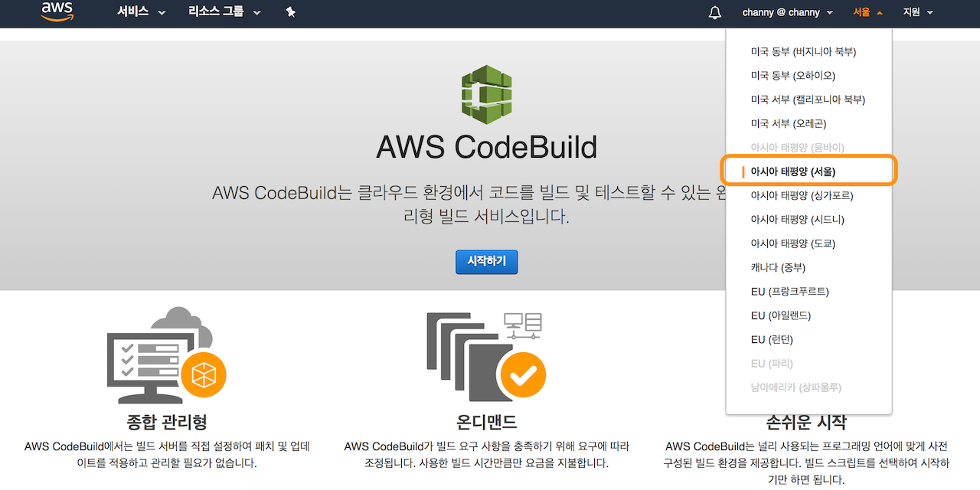Collapse the 서울 region dropdown

pos(868,12)
